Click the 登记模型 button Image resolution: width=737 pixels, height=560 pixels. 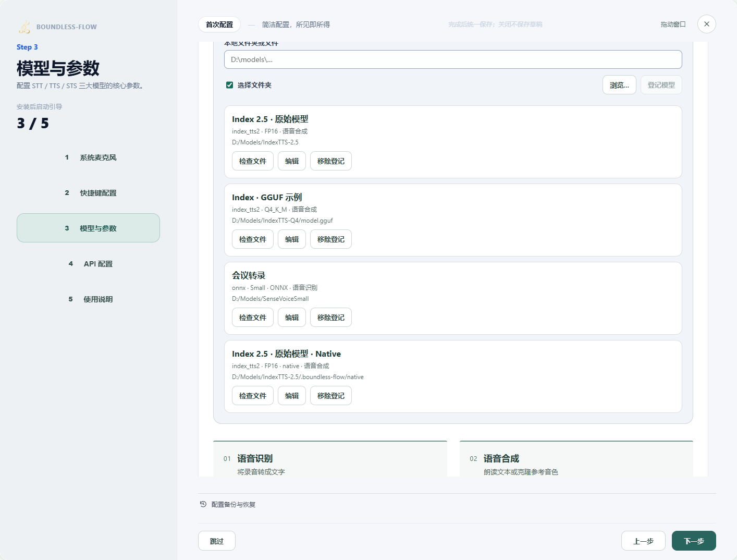click(x=661, y=85)
